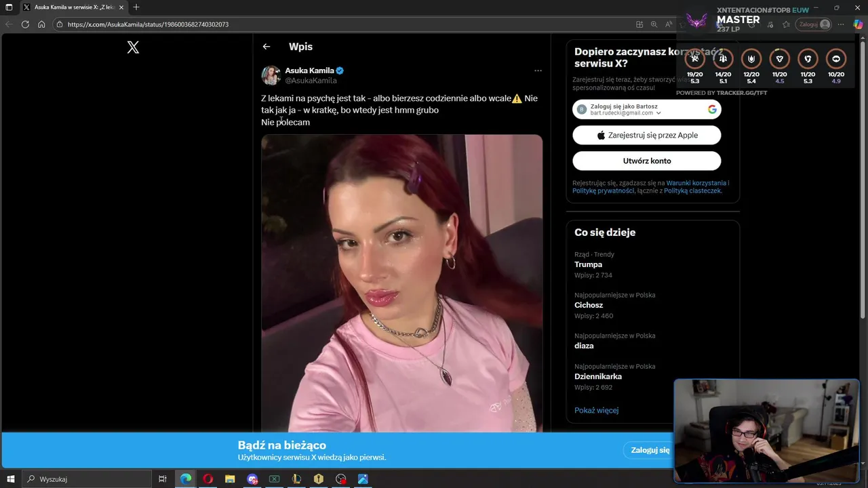The image size is (868, 488).
Task: Select the Asuka Kamila w serwisie X tab
Action: 73,7
